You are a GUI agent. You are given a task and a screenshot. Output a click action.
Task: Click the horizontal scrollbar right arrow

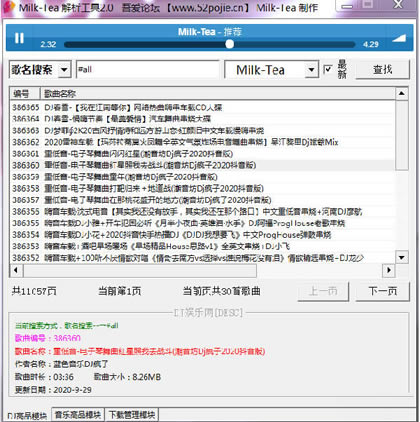(389, 270)
